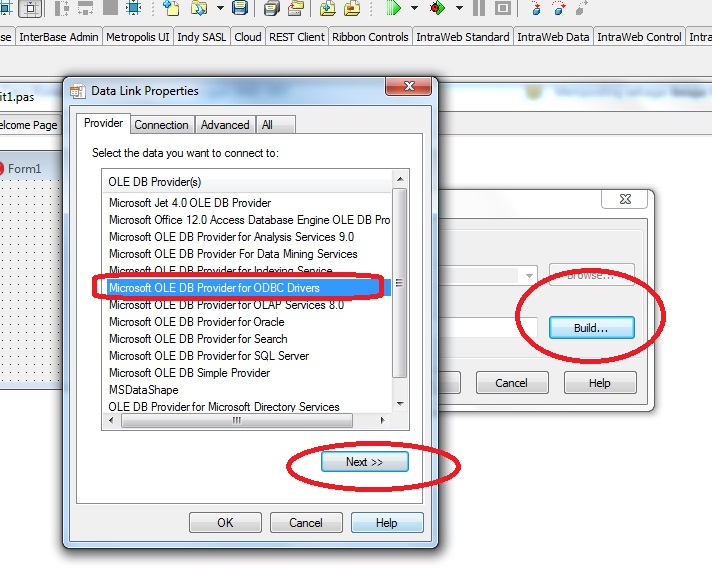Screen dimensions: 712x570
Task: Click the New Items toolbar icon
Action: (171, 8)
